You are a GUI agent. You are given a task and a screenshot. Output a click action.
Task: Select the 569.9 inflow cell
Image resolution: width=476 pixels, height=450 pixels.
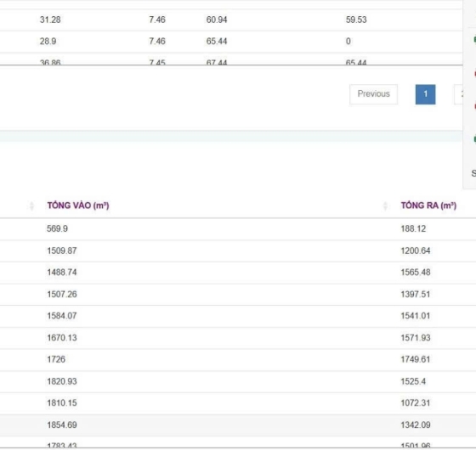point(57,228)
